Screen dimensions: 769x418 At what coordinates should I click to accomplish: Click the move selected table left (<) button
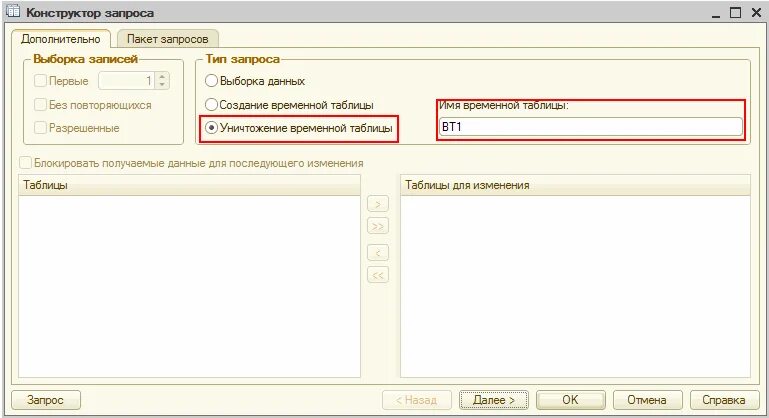pos(378,253)
